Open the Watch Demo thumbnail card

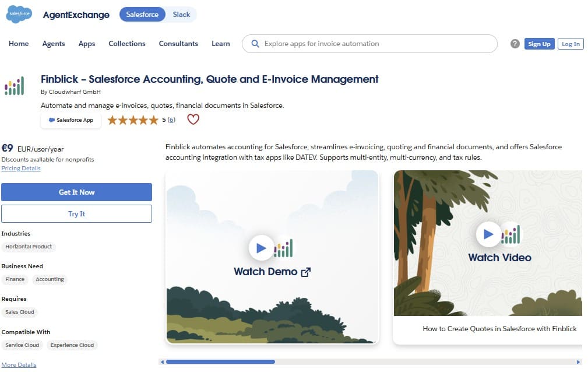pyautogui.click(x=272, y=257)
